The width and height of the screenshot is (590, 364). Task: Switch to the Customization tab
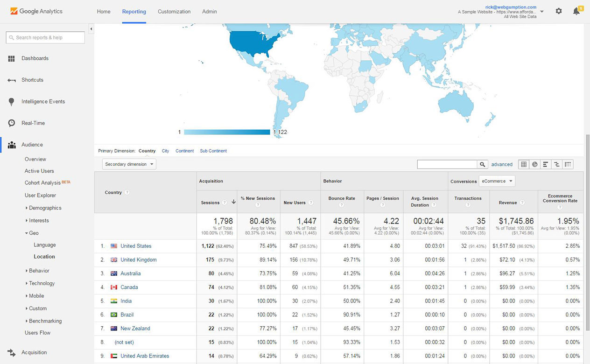coord(174,11)
